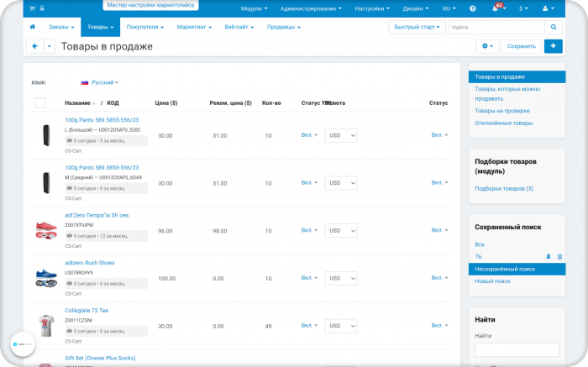Open the user profile menu icon

pyautogui.click(x=548, y=8)
